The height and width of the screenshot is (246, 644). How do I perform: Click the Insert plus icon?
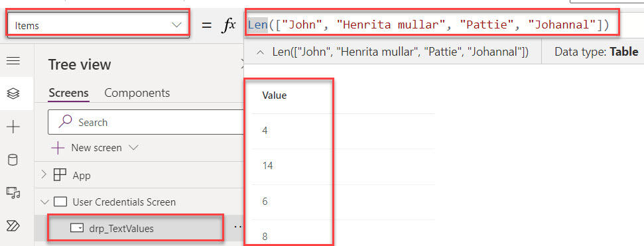13,127
